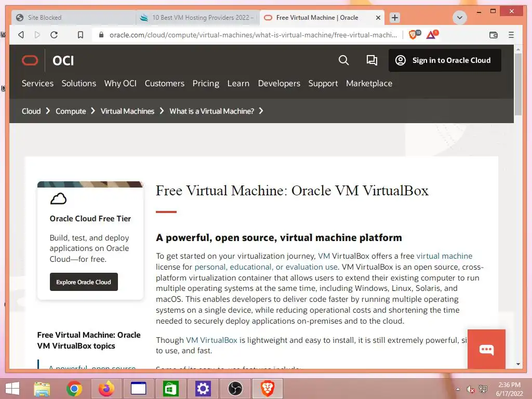Screen dimensions: 532x399
Task: Click scrollbar down arrow
Action: click(x=518, y=364)
